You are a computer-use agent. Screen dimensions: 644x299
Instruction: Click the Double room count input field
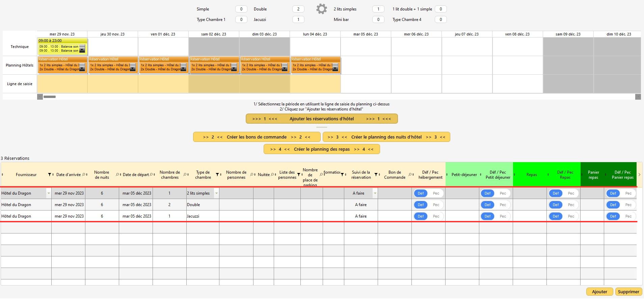tap(298, 9)
